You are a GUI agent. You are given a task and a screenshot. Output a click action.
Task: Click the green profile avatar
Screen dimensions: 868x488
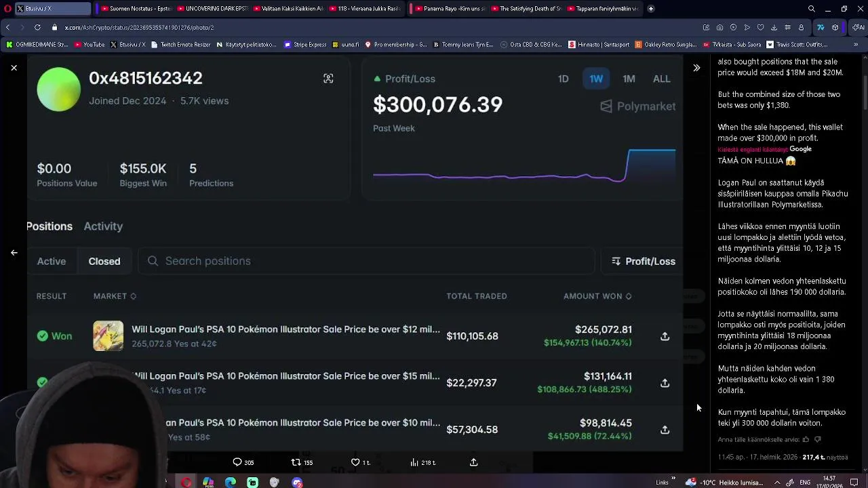pos(59,89)
